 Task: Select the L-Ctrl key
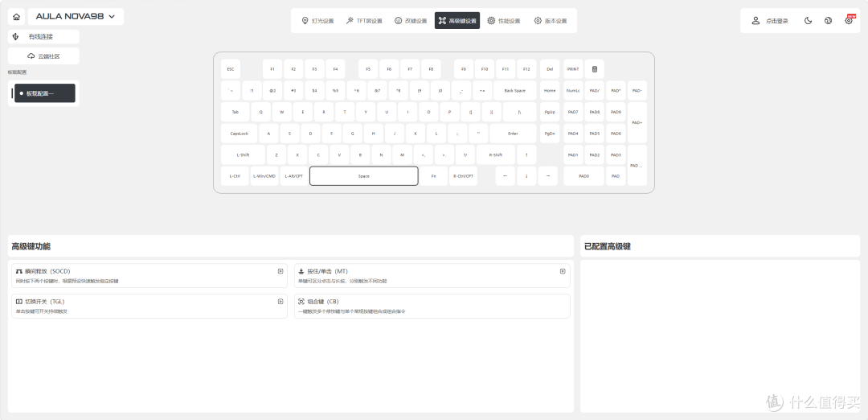(x=235, y=175)
